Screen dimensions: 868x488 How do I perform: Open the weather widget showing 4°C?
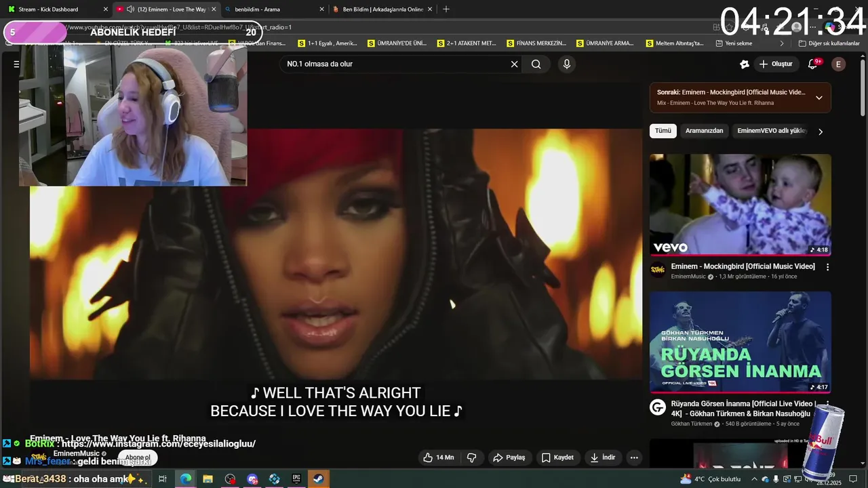point(710,479)
